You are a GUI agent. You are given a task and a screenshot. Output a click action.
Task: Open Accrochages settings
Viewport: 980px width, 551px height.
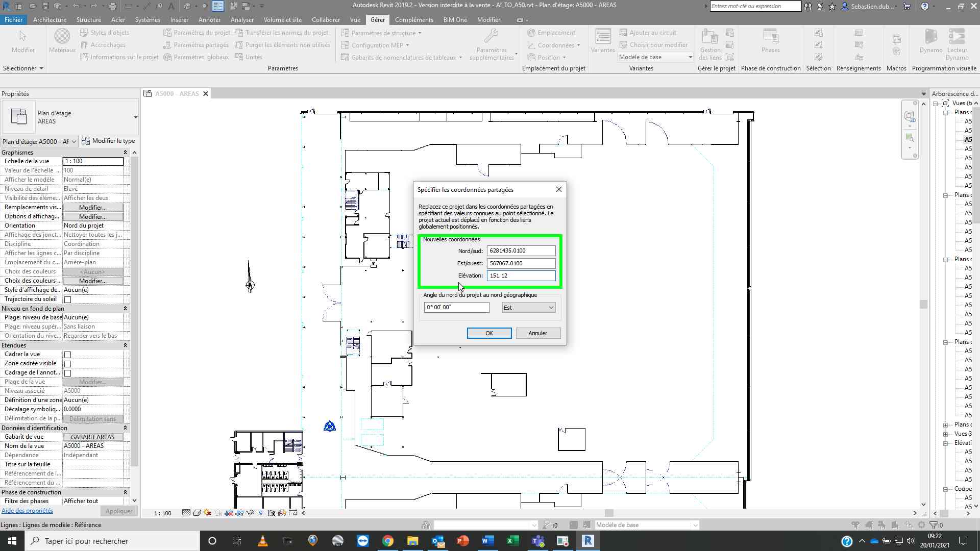pos(103,45)
